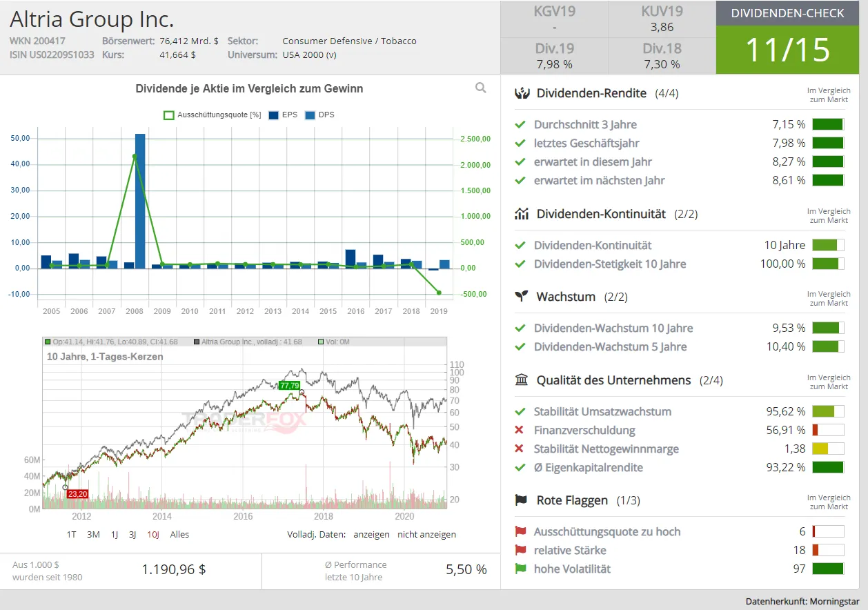
Task: Select the Alles chart range
Action: pos(179,534)
